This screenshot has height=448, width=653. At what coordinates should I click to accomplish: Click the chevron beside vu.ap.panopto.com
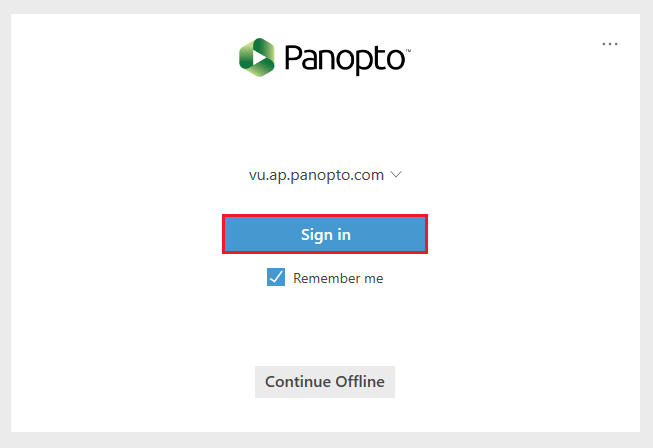(396, 174)
